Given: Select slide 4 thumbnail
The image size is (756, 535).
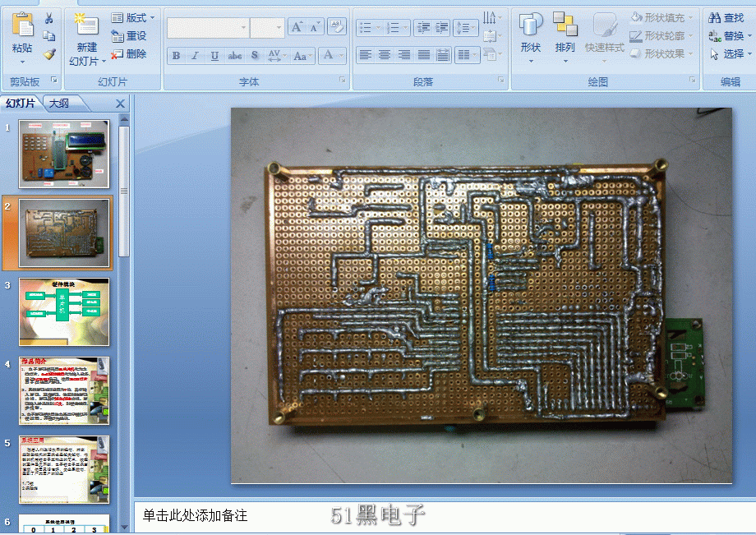Looking at the screenshot, I should [x=64, y=391].
